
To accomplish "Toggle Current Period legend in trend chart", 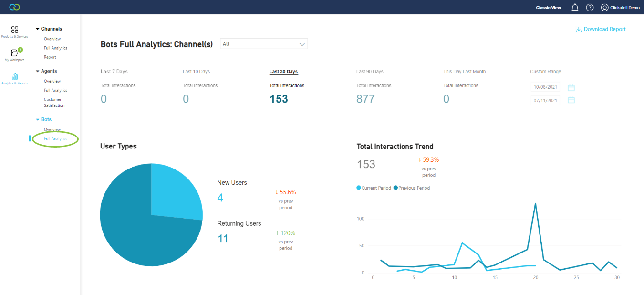I will click(x=374, y=188).
